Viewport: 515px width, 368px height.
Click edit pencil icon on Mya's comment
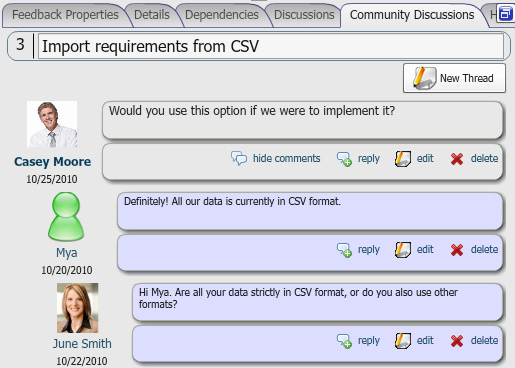point(403,250)
